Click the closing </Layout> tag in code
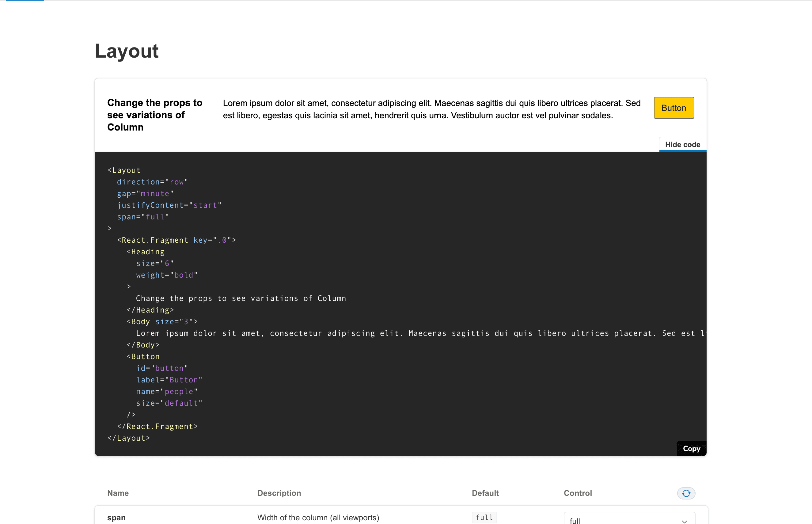Viewport: 812px width, 524px height. [x=129, y=438]
